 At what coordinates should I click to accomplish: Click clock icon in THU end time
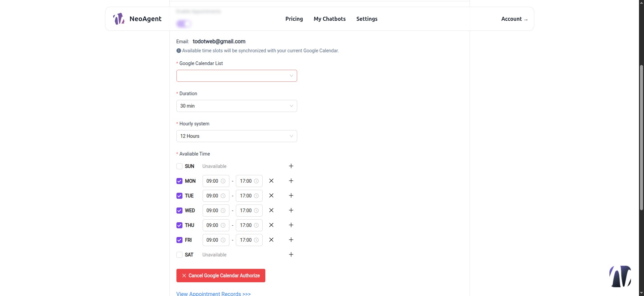(256, 225)
